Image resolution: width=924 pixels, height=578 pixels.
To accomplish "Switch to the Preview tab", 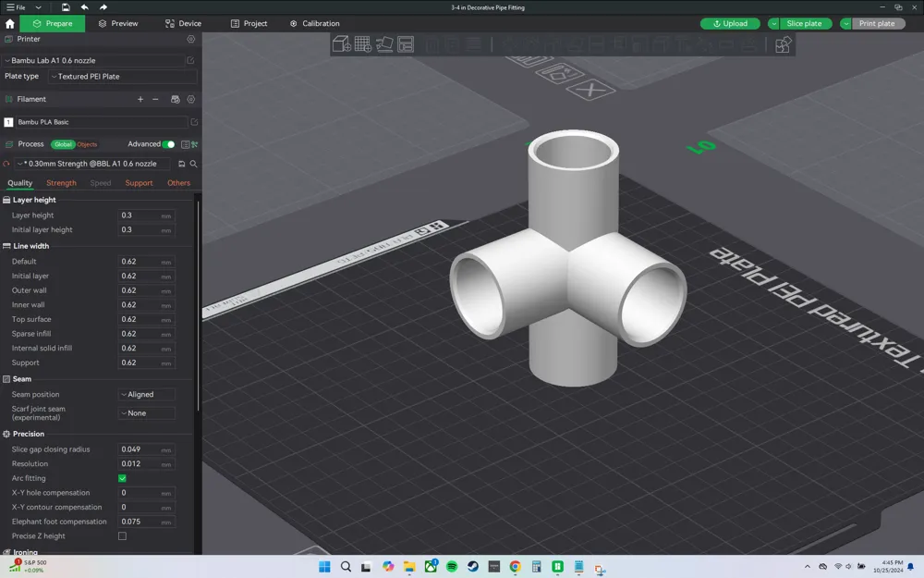I will tap(118, 23).
